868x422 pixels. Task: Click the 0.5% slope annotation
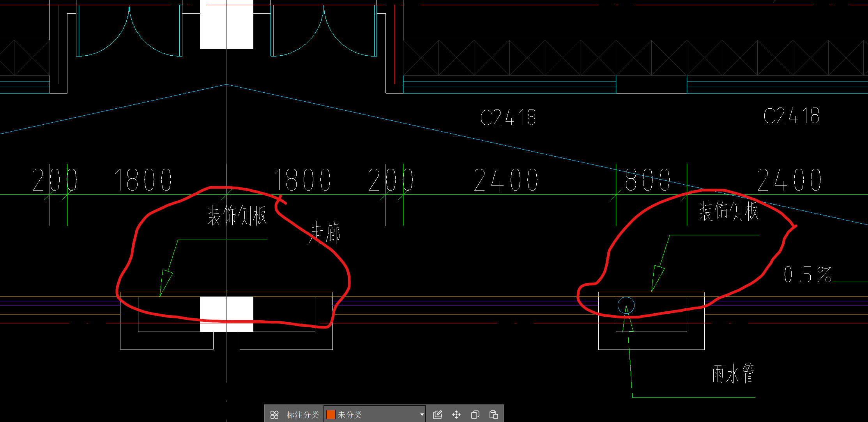pos(808,274)
